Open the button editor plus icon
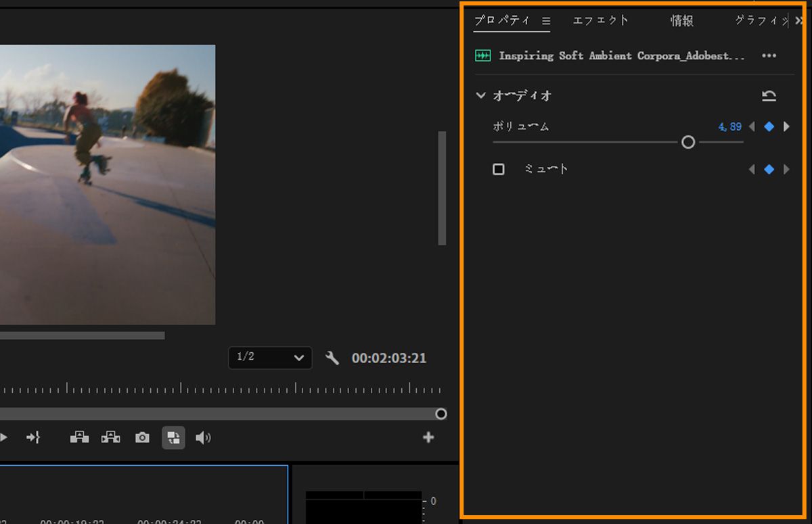Image resolution: width=812 pixels, height=524 pixels. (428, 437)
